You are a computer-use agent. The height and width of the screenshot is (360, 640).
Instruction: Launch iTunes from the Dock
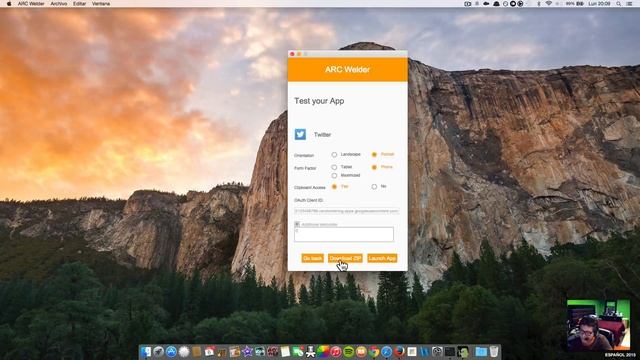tap(336, 351)
